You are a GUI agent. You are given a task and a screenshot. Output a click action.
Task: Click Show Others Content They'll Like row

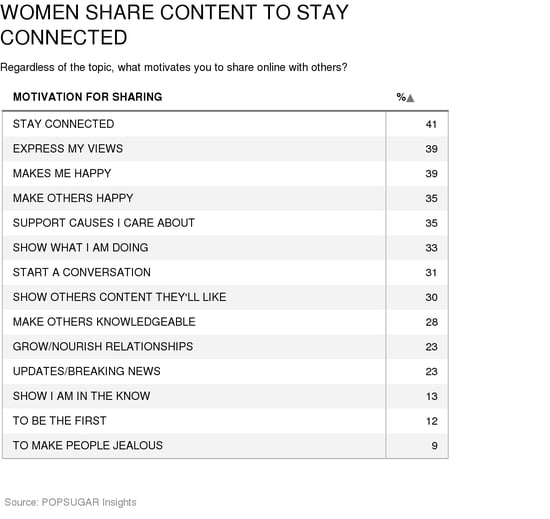coord(225,297)
